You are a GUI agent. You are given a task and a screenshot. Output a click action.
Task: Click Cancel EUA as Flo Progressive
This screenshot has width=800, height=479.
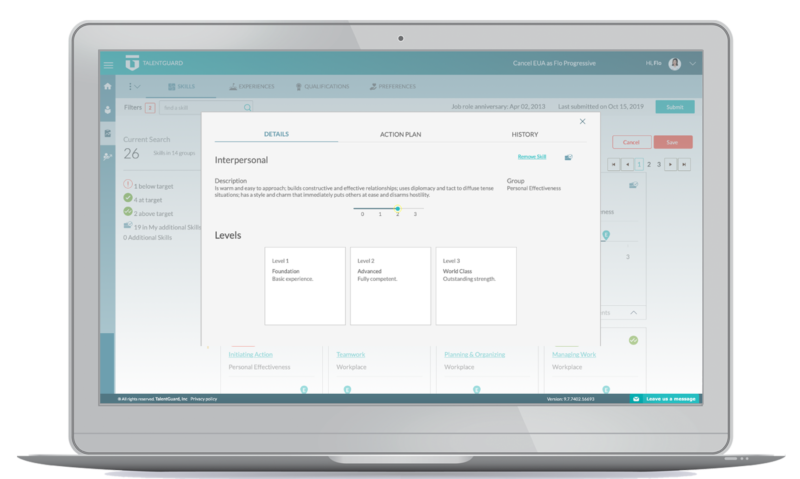[x=554, y=63]
